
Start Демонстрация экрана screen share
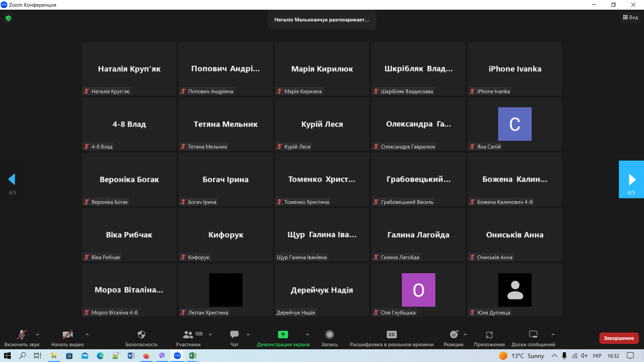(283, 335)
